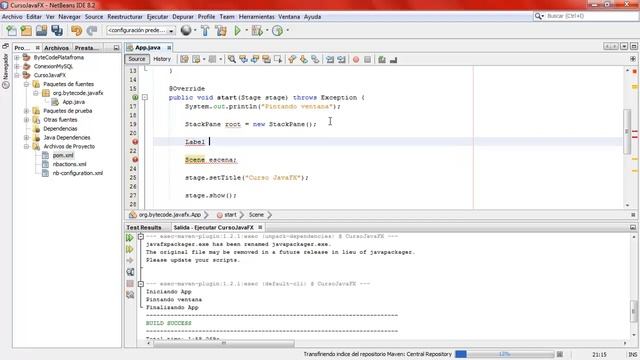Click the Shift Line Left icon in editor toolbar

tap(330, 60)
